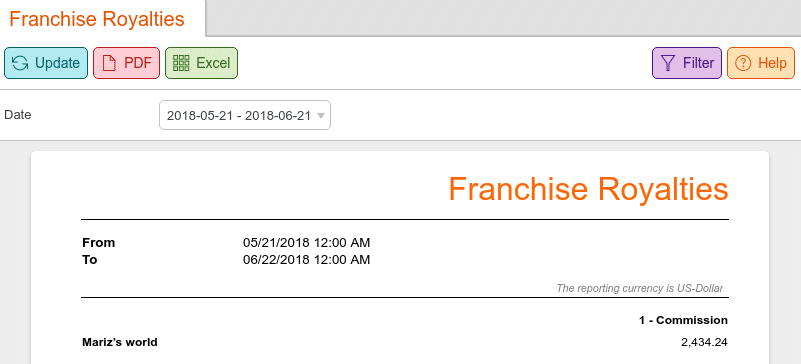Open the 2018-05-21 - 2018-06-21 date selector
Image resolution: width=801 pixels, height=364 pixels.
245,115
